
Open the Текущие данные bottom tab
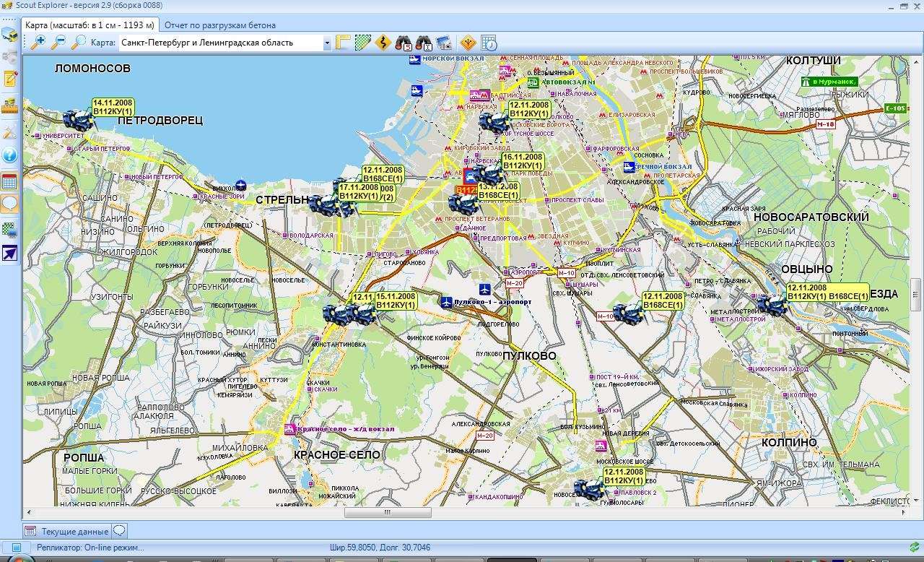[x=67, y=531]
